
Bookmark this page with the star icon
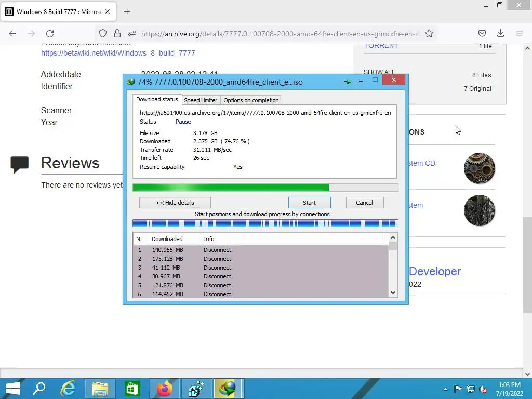(x=429, y=33)
